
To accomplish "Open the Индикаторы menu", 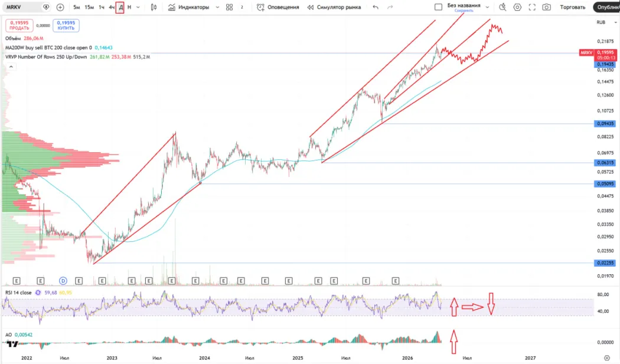I will (x=188, y=7).
